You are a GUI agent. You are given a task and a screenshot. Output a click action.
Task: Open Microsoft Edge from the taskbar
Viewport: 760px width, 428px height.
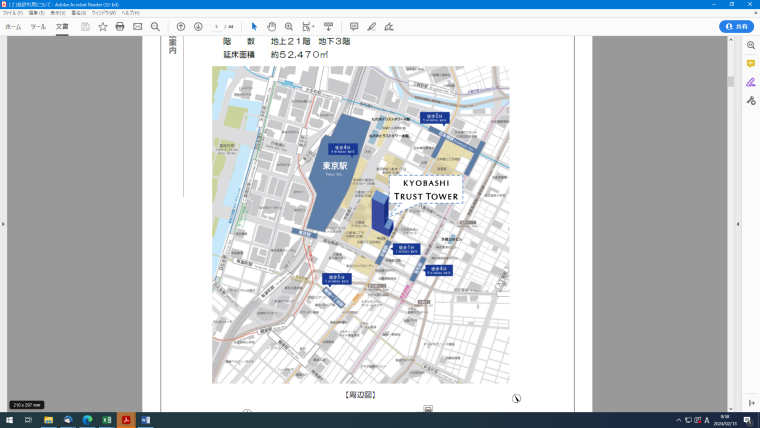(87, 420)
